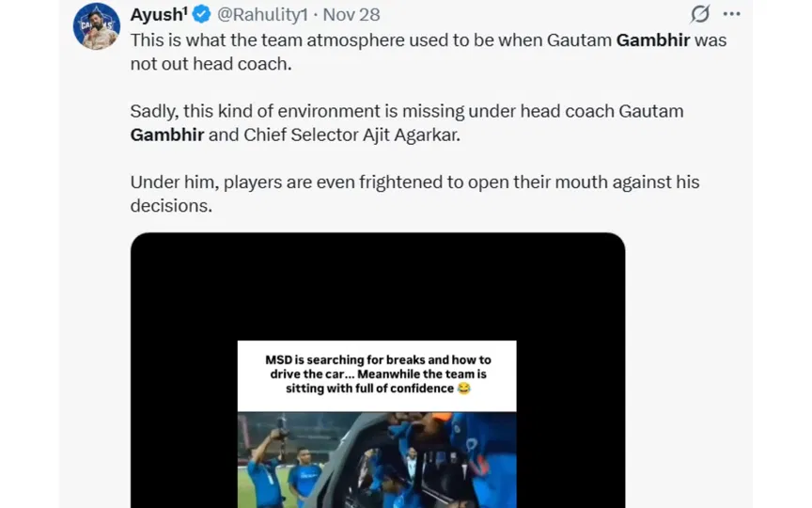
Task: Open the three-dot more options menu
Action: (x=732, y=14)
